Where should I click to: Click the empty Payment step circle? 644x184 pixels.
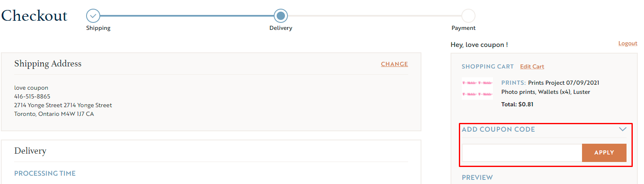coord(468,16)
